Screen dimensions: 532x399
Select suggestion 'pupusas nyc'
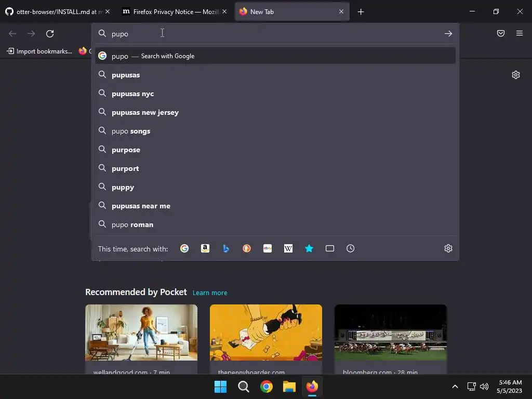(x=275, y=94)
